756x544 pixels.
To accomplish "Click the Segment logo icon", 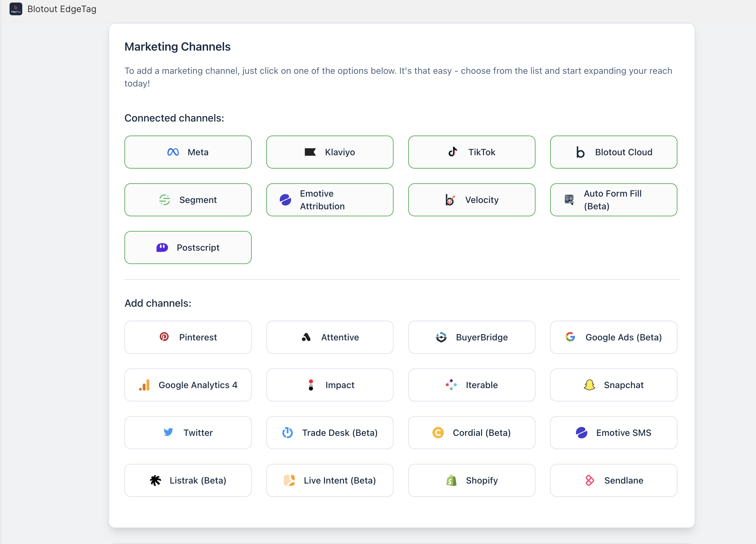I will 165,200.
